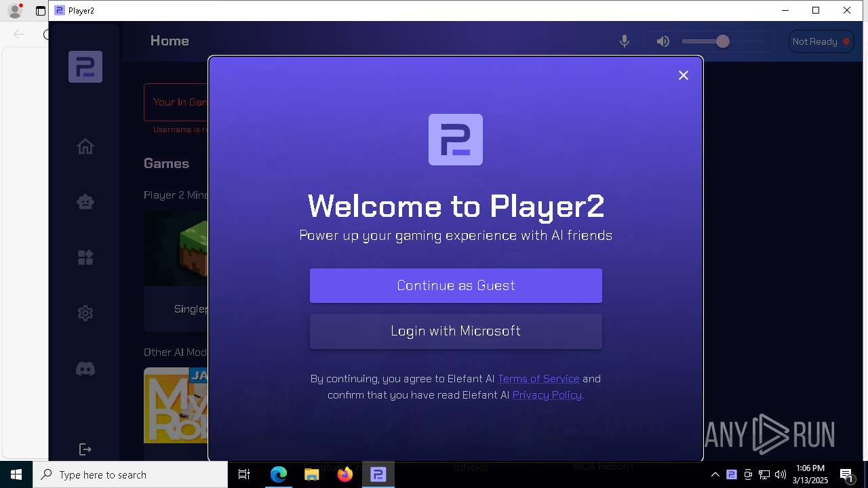868x488 pixels.
Task: Click Login with Microsoft button
Action: [x=456, y=331]
